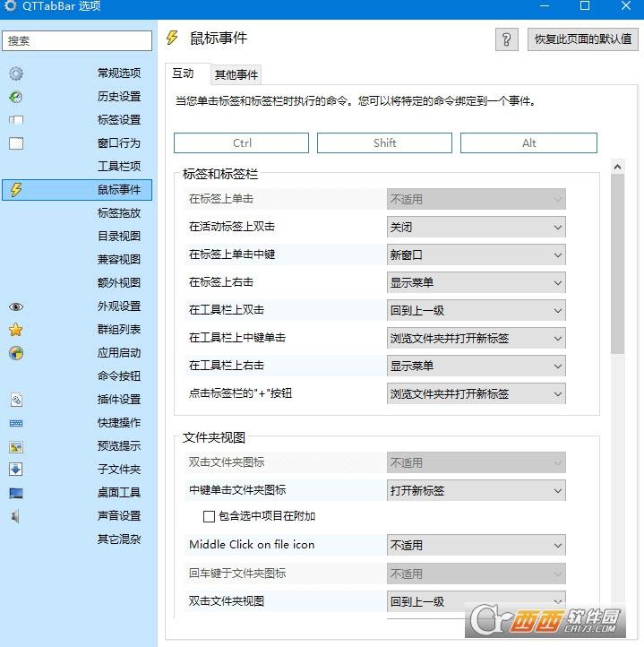Open 命令按钮 settings page
The image size is (644, 647).
tap(77, 376)
